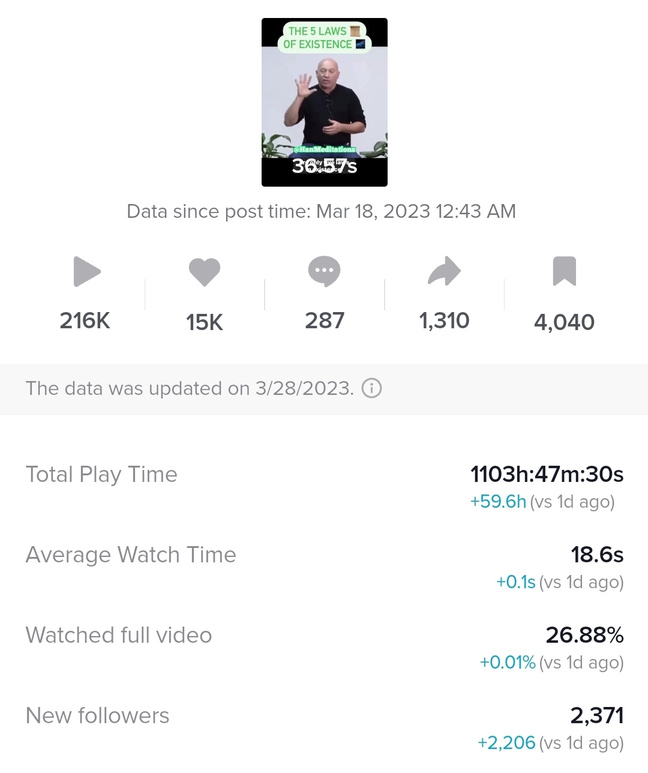Click the 4,040 saves count
Image resolution: width=648 pixels, height=773 pixels.
(564, 322)
